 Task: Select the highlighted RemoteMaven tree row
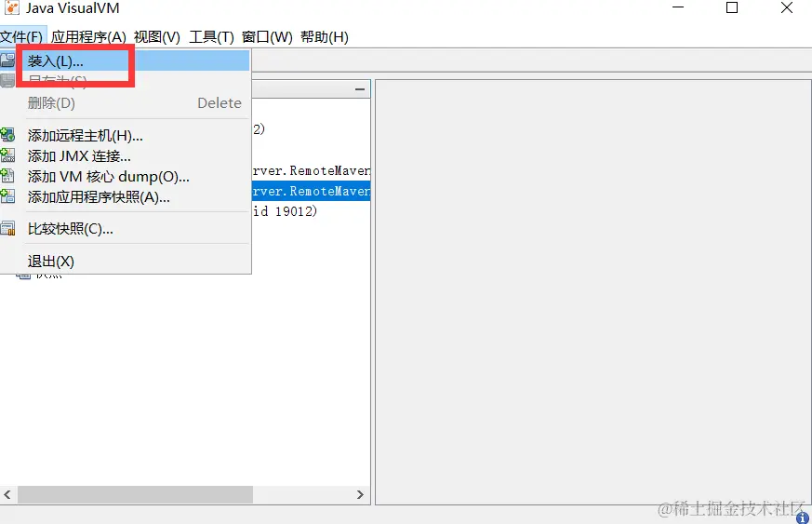pos(312,191)
